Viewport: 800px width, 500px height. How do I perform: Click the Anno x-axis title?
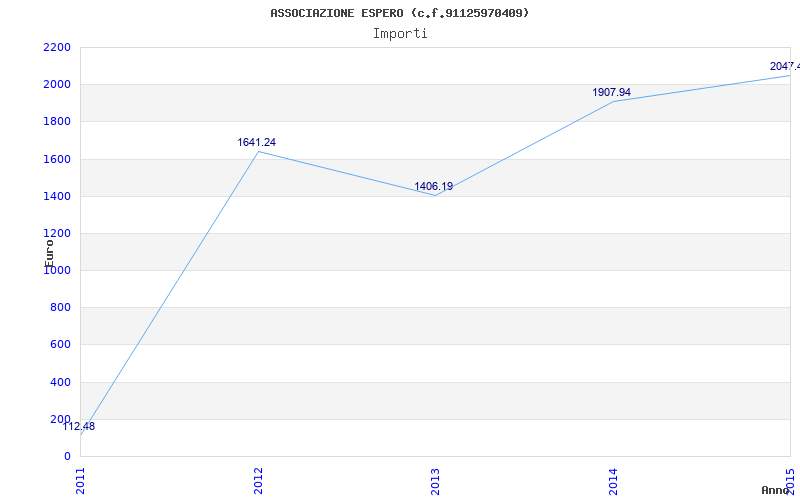(x=775, y=490)
